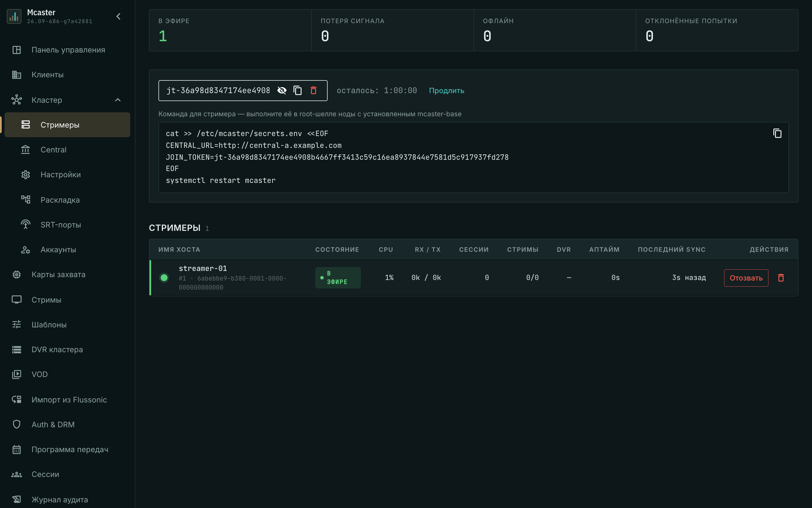
Task: Click the DVR кластера storage icon
Action: tap(16, 349)
